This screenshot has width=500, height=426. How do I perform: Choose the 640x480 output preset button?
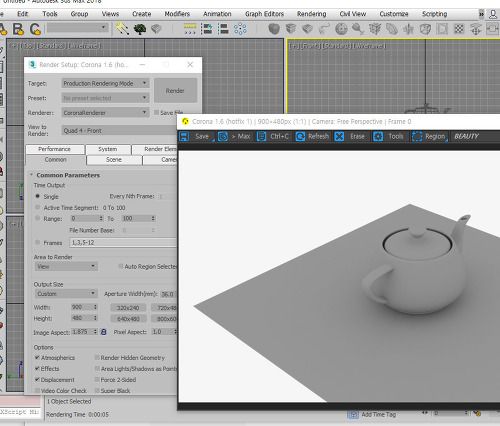[128, 319]
